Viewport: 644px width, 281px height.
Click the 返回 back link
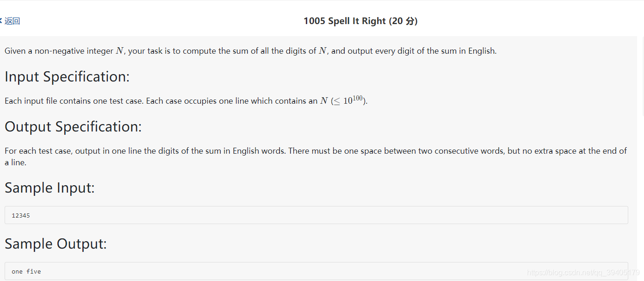point(11,21)
